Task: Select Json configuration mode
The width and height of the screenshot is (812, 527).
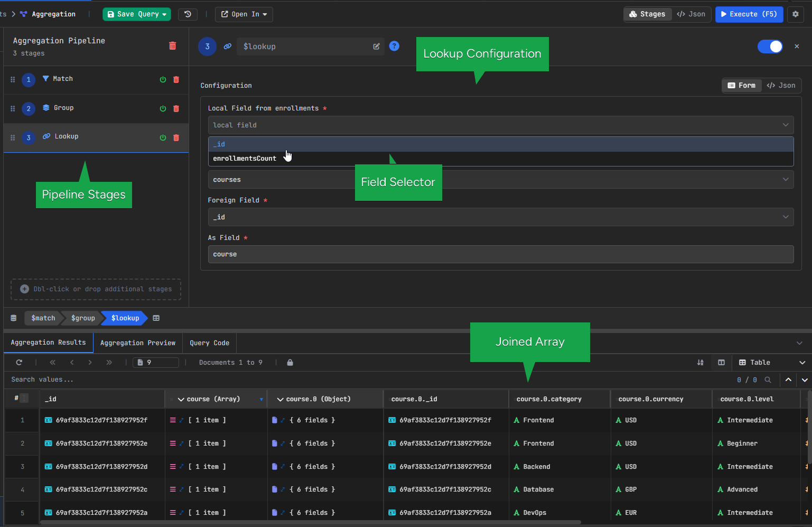Action: point(781,86)
